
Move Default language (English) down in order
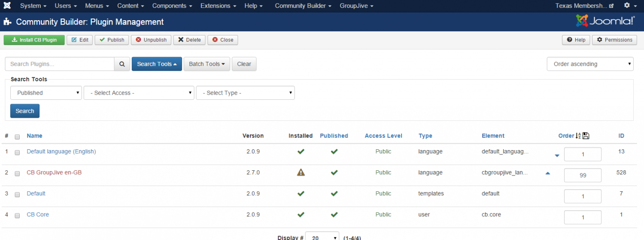click(557, 156)
